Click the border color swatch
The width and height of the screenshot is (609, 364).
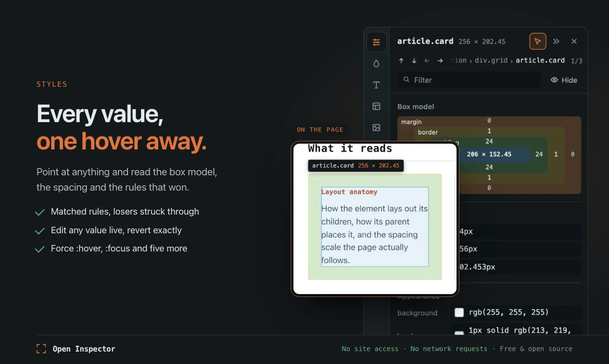(x=459, y=334)
